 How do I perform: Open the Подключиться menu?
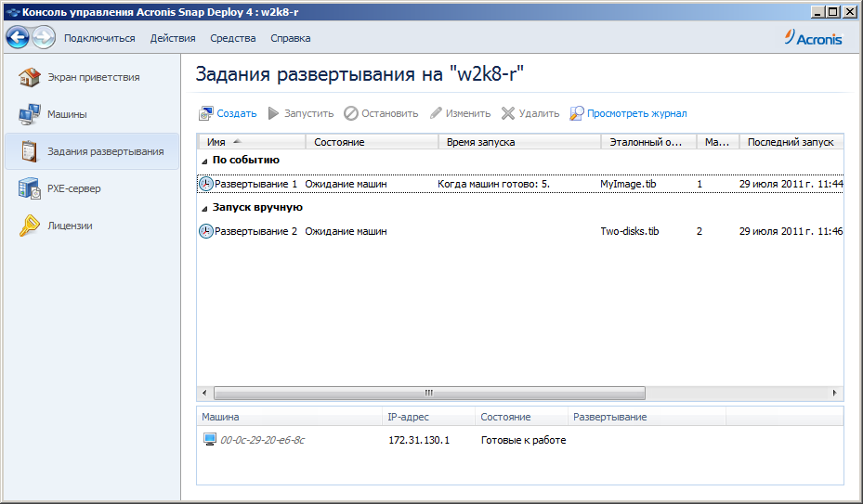99,38
